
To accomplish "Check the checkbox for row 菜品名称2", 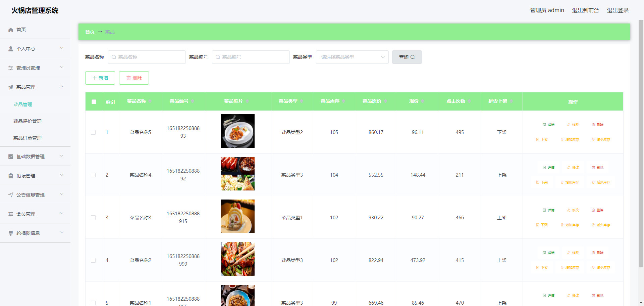I will [93, 260].
